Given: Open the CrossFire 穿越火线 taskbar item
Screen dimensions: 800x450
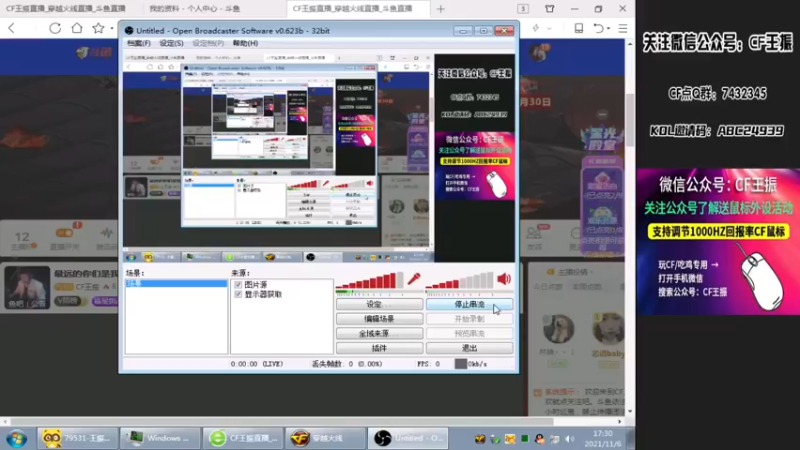Looking at the screenshot, I should tap(326, 438).
